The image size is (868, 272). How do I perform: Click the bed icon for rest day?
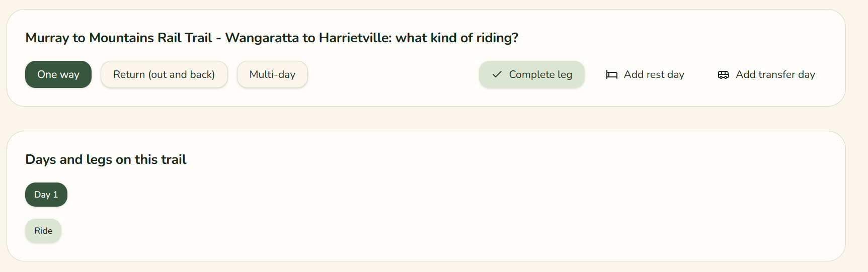[x=611, y=74]
